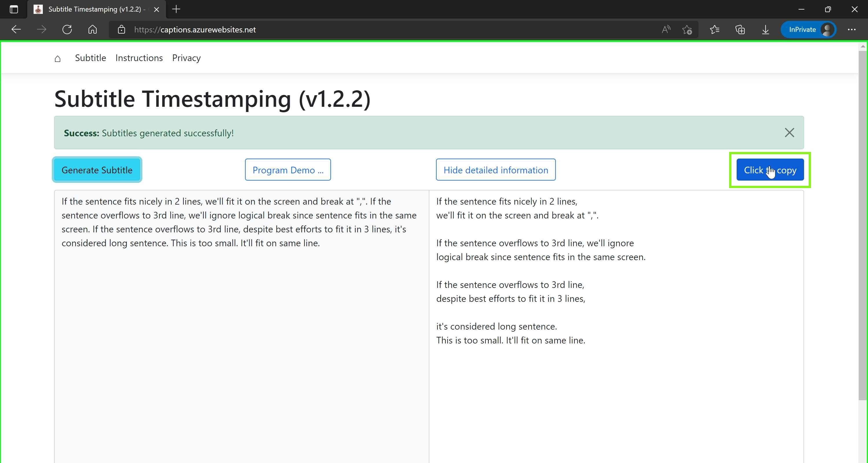Click the browser forward arrow
This screenshot has width=868, height=463.
click(41, 30)
